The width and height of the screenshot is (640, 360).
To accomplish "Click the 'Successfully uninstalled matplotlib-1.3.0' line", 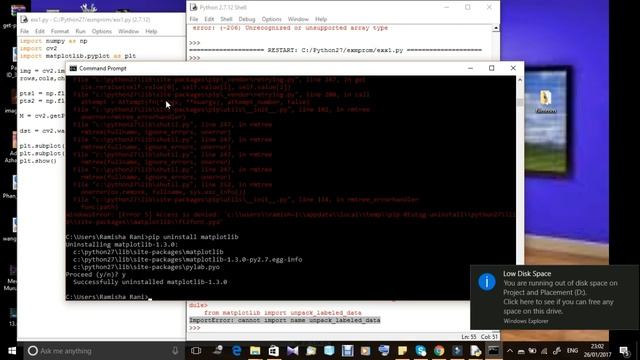I will (150, 282).
